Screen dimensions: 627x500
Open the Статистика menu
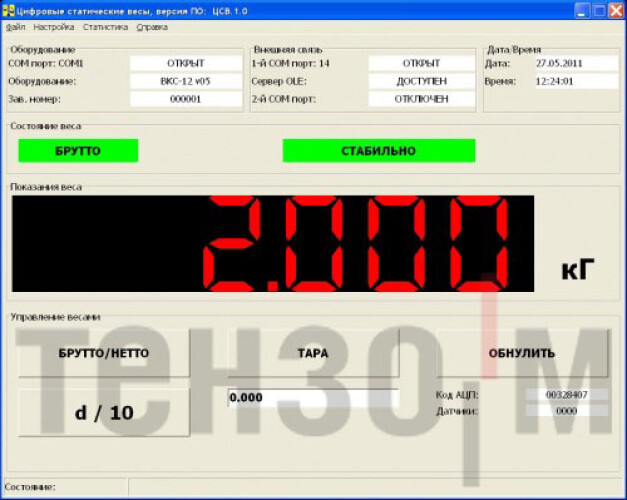tap(105, 28)
